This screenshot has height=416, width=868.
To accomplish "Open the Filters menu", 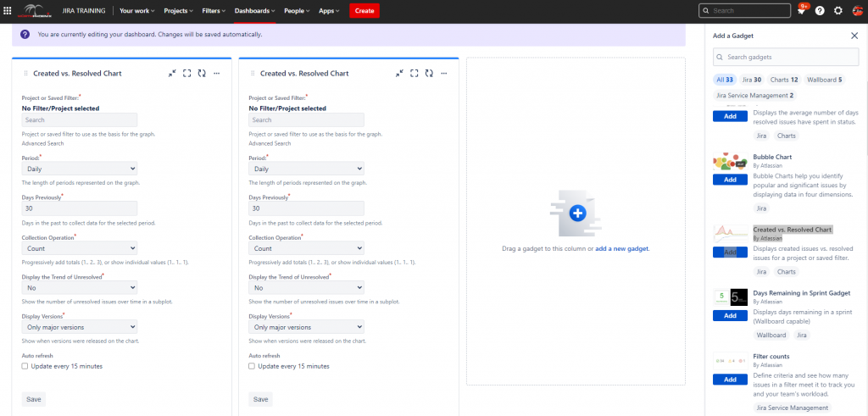I will coord(213,10).
